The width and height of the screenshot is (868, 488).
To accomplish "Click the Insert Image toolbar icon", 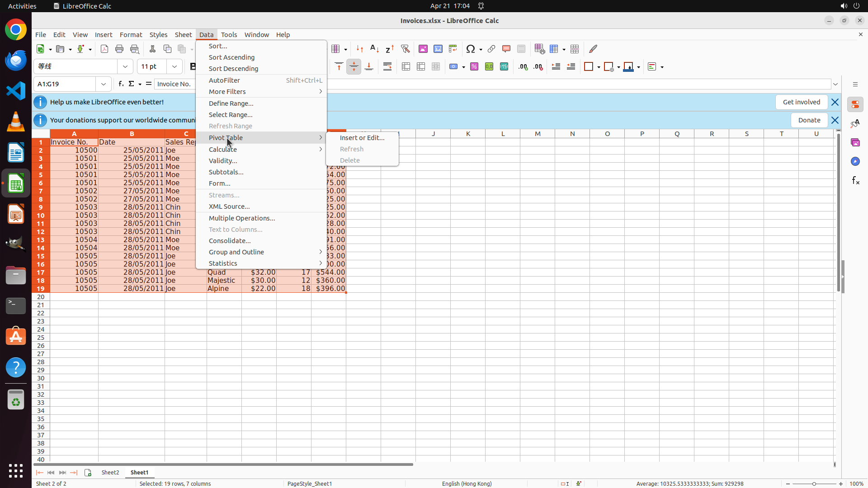I will pyautogui.click(x=423, y=49).
